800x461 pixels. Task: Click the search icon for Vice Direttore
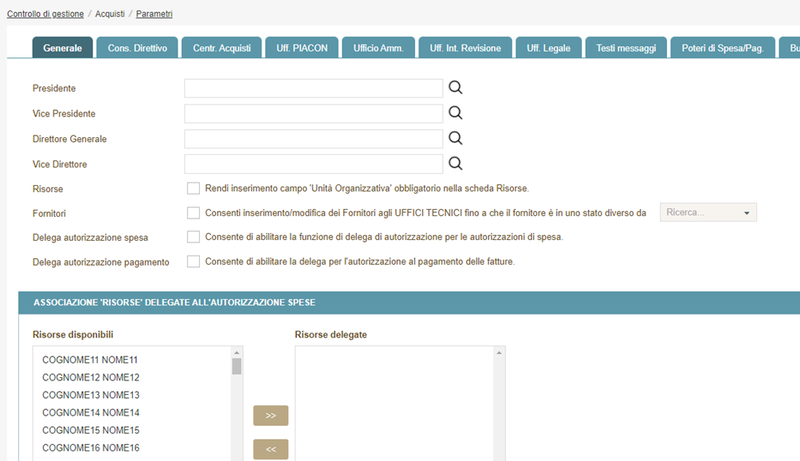coord(455,163)
